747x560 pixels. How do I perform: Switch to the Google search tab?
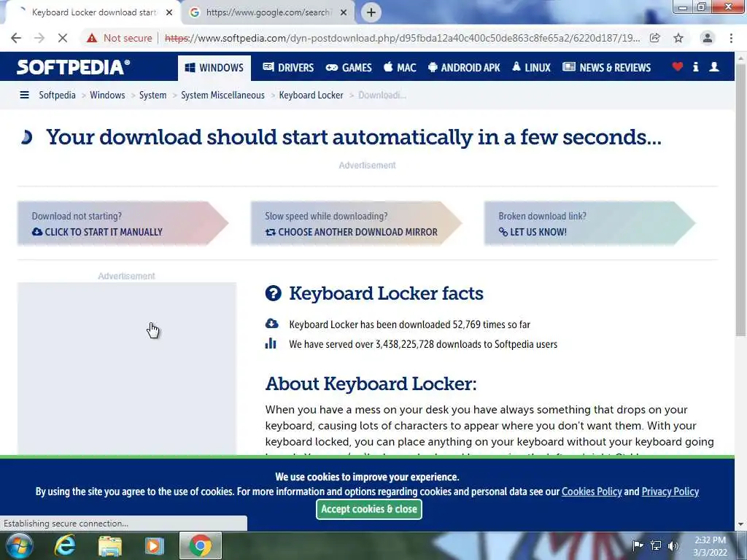[268, 12]
